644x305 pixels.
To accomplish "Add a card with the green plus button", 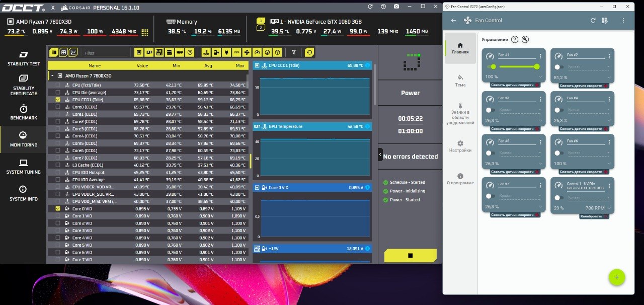I will [x=616, y=277].
